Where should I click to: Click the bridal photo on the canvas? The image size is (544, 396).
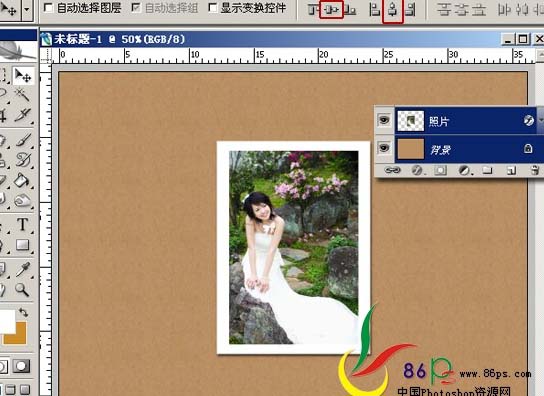pos(294,247)
